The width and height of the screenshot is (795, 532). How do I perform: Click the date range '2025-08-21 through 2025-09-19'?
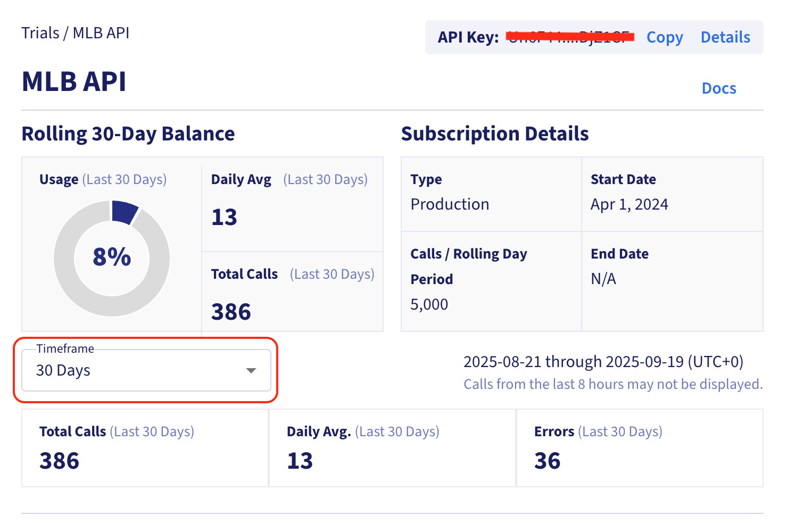[x=574, y=362]
